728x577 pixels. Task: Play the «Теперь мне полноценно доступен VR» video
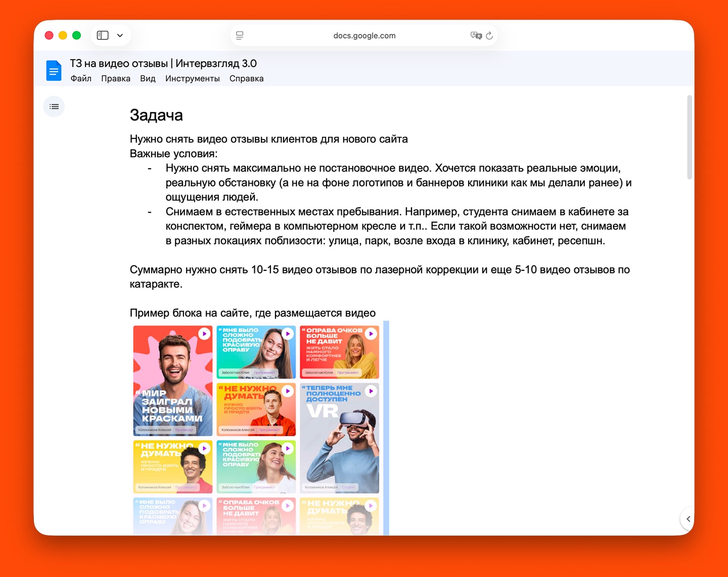[371, 391]
